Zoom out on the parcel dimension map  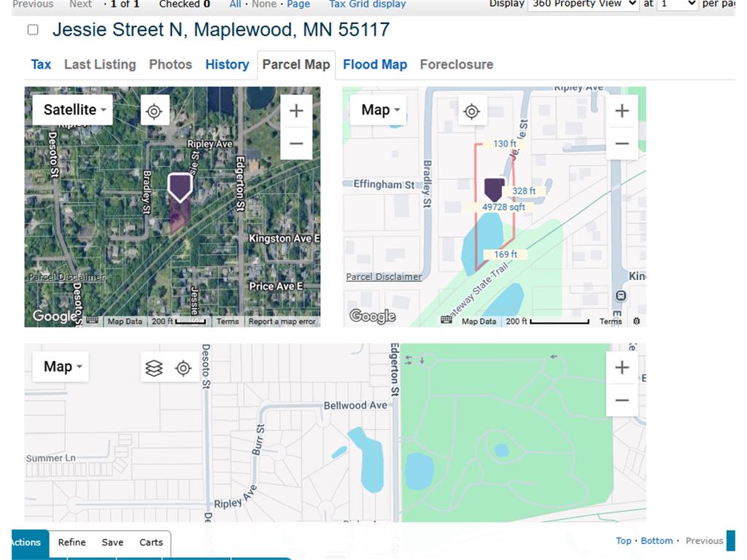[x=622, y=143]
